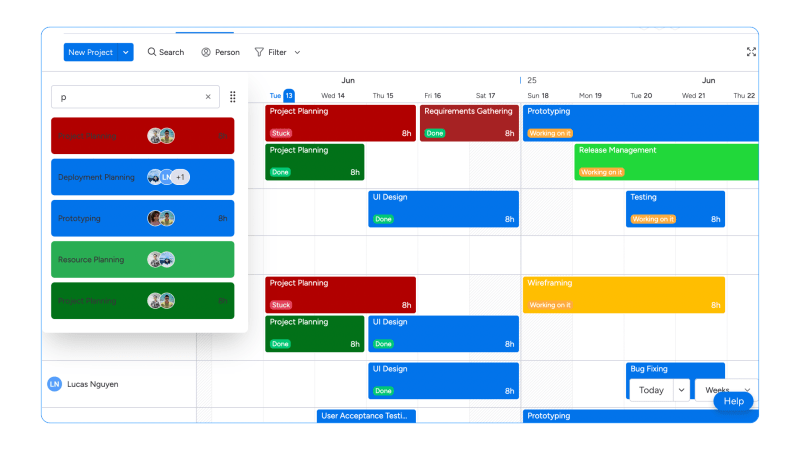Select the red Project Planning result card
800x450 pixels.
143,136
